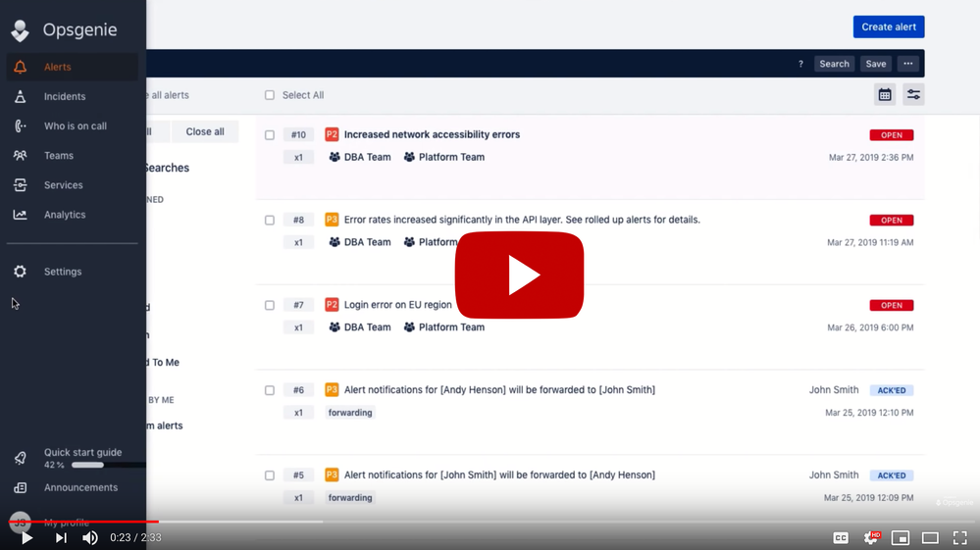Click the x1 count on alert #5
The width and height of the screenshot is (980, 550).
(x=298, y=498)
